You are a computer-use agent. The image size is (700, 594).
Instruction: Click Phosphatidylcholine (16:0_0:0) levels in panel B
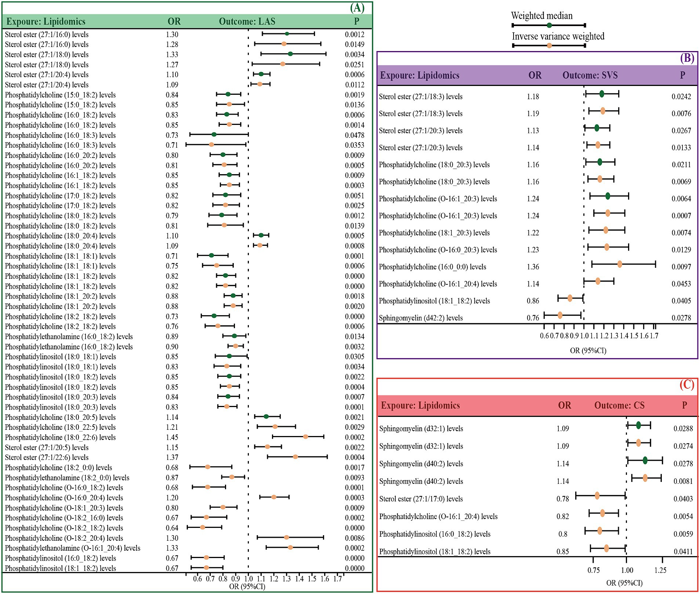point(432,267)
